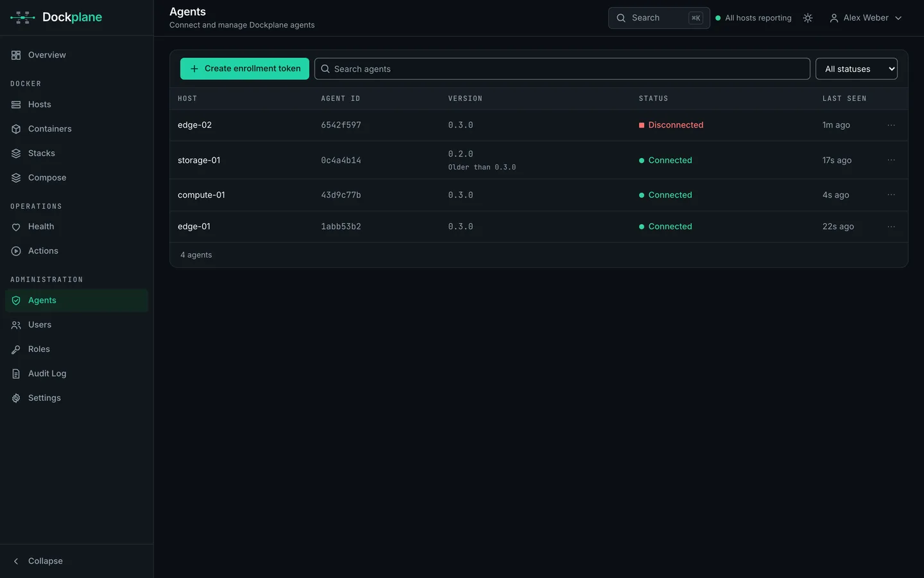Click the Health heart icon
The image size is (924, 578).
pos(16,227)
